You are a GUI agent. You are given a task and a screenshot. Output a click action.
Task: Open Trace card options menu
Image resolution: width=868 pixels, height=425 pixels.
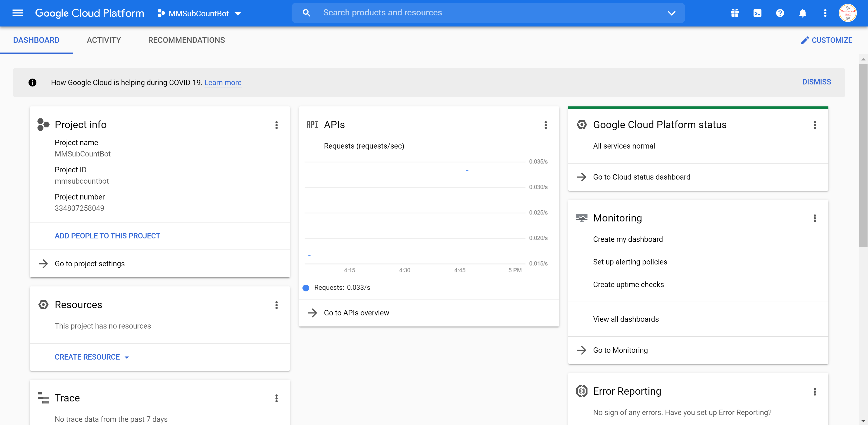pos(276,398)
